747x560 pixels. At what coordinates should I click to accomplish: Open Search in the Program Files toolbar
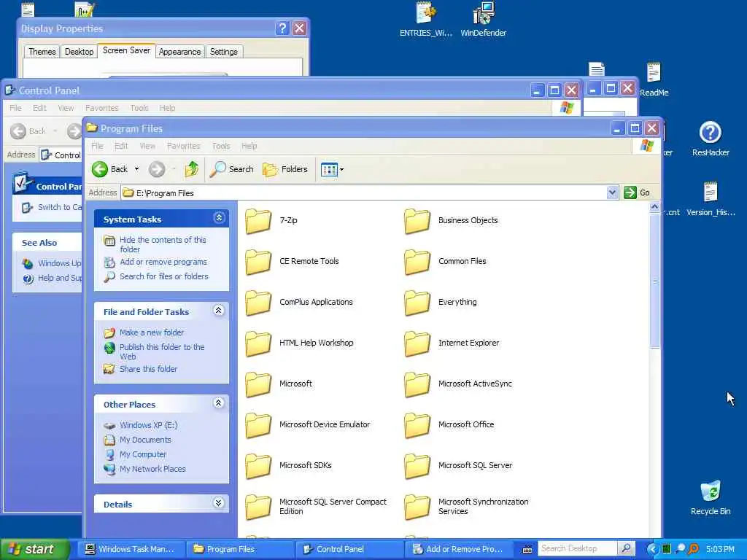231,169
